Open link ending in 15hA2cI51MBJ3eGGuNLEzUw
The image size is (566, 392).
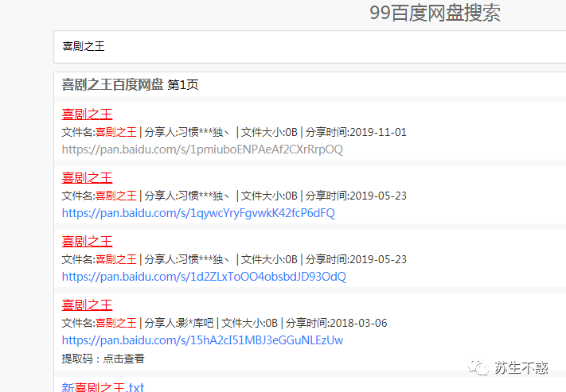[x=202, y=340]
